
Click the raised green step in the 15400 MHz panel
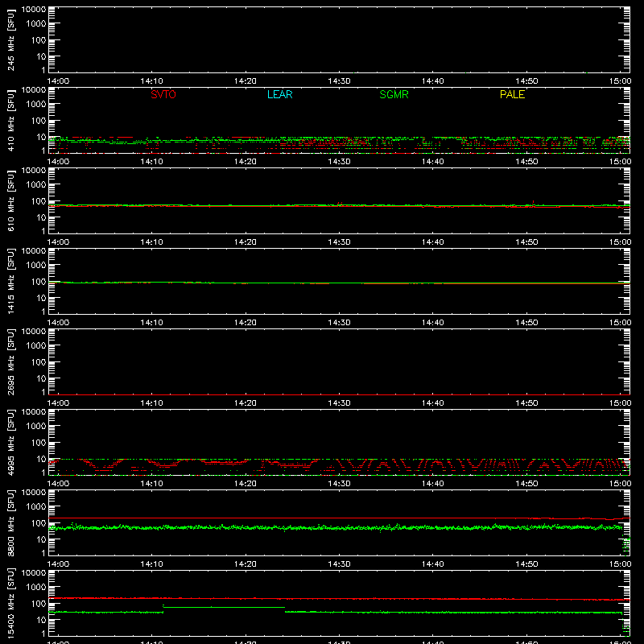tap(224, 607)
